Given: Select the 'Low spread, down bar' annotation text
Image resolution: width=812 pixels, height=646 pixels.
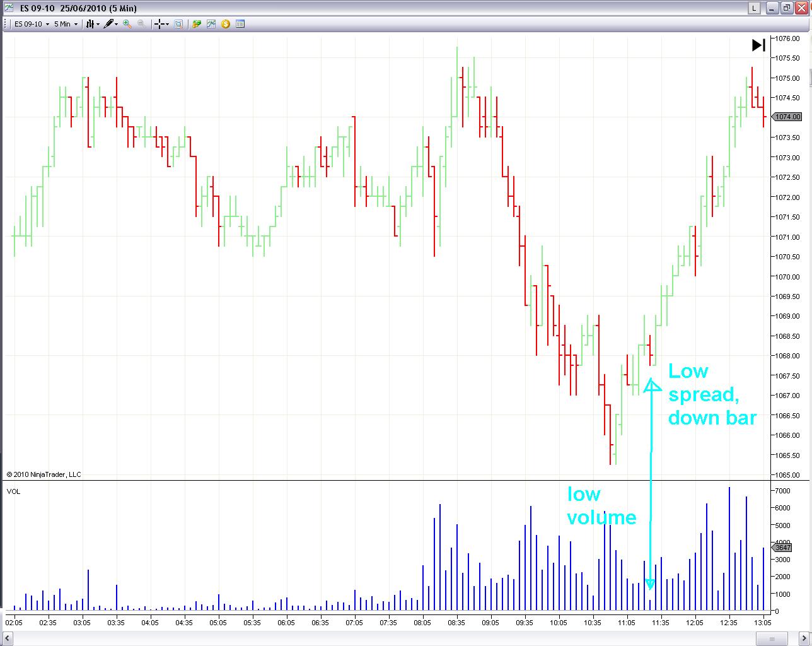Looking at the screenshot, I should point(712,394).
